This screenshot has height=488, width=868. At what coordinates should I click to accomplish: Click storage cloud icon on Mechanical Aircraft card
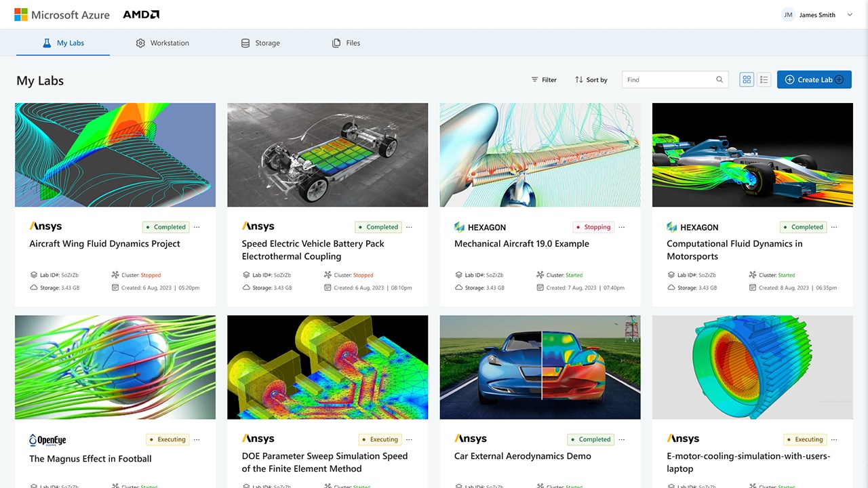(459, 287)
